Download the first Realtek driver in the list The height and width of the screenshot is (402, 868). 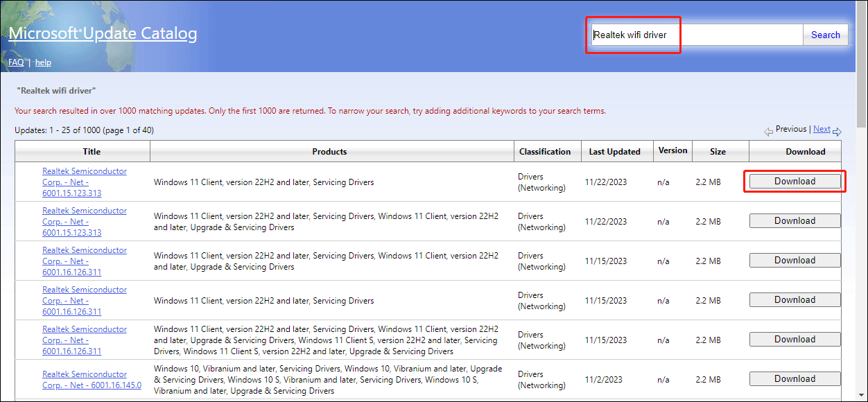tap(795, 181)
